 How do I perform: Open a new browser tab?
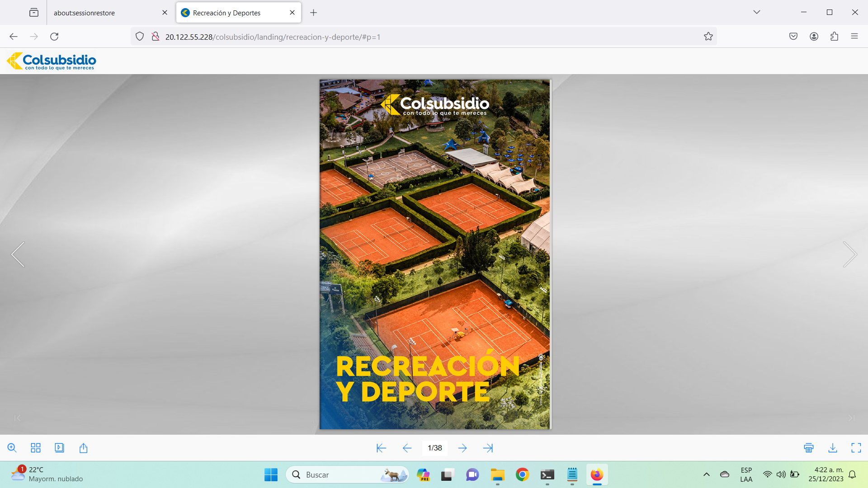(313, 13)
